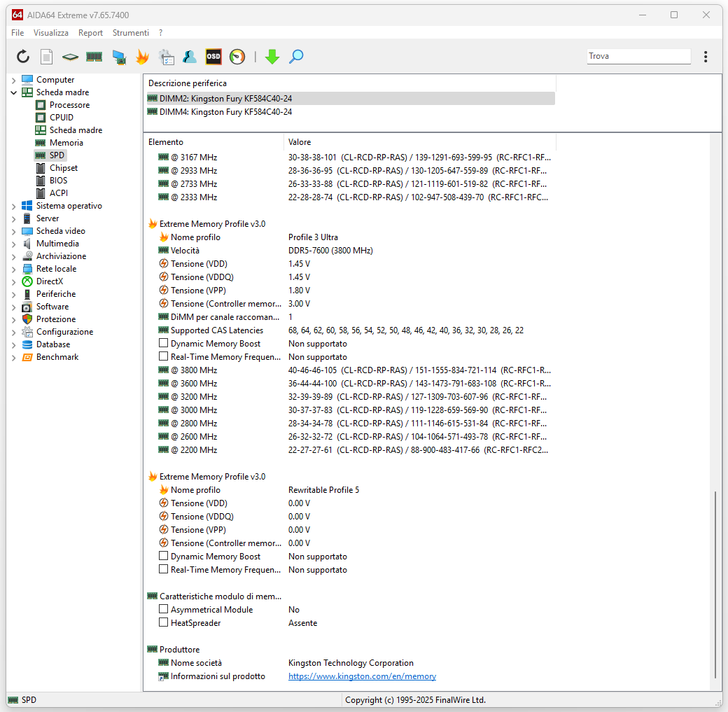The image size is (728, 712).
Task: Click the computer monitor diagnostics toolbar icon
Action: click(119, 57)
